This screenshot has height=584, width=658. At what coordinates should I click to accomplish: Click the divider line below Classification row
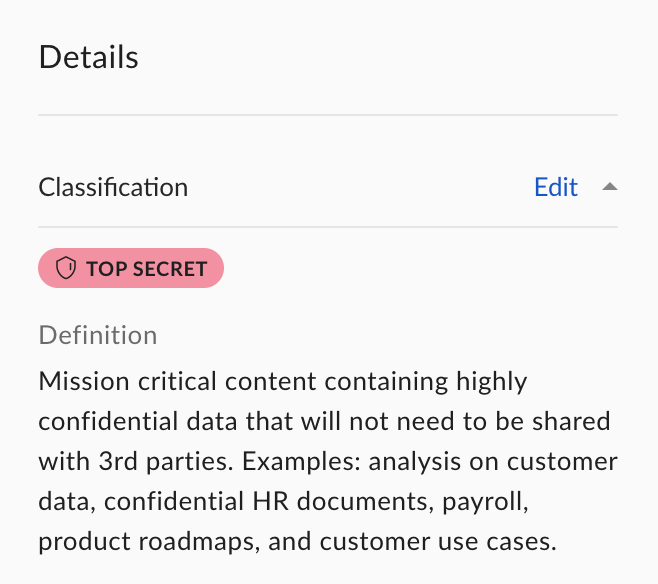pos(328,227)
